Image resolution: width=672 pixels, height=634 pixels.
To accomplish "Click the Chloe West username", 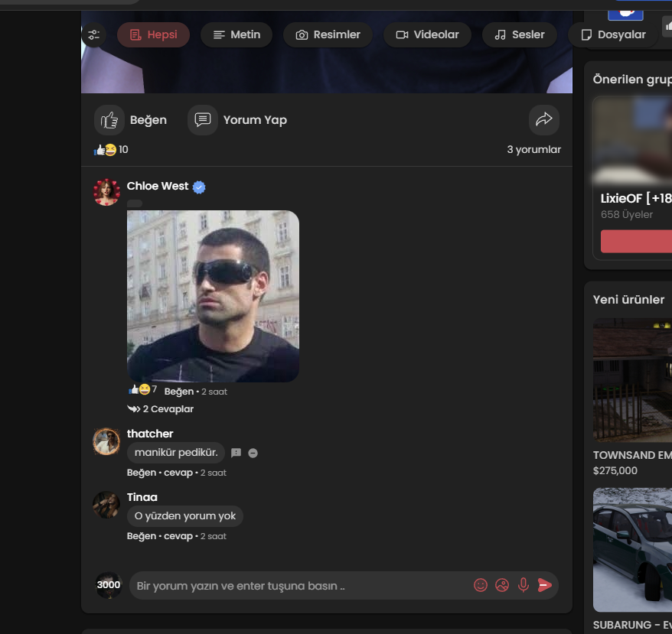I will (158, 187).
